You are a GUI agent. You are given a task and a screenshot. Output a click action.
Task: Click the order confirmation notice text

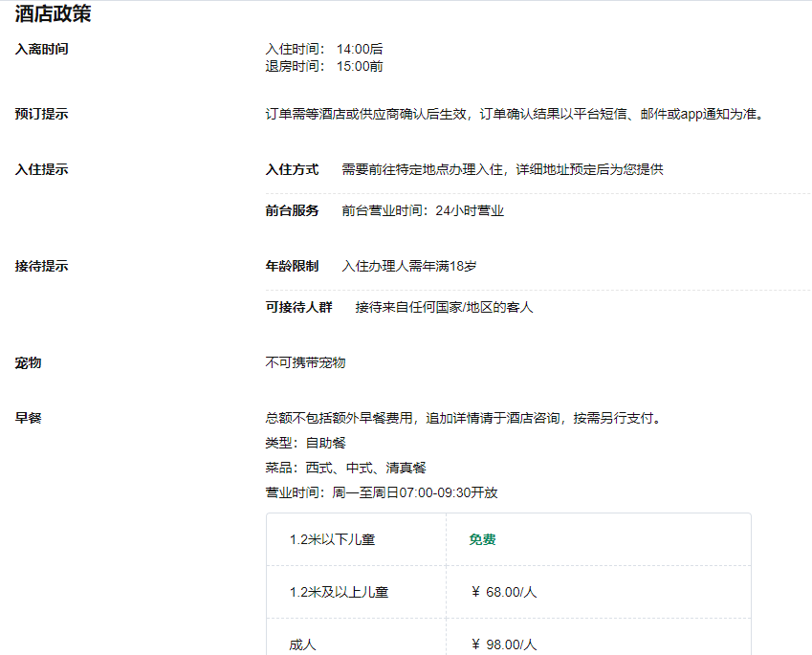(515, 114)
